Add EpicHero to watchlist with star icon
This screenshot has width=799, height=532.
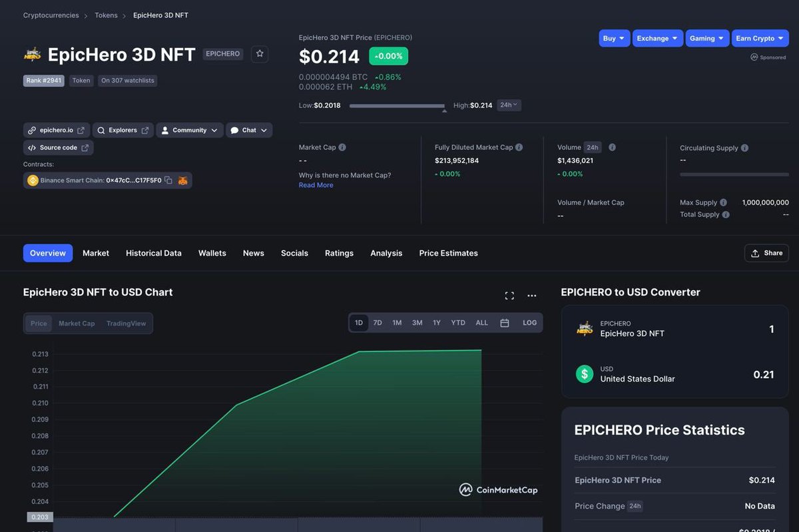[x=260, y=54]
